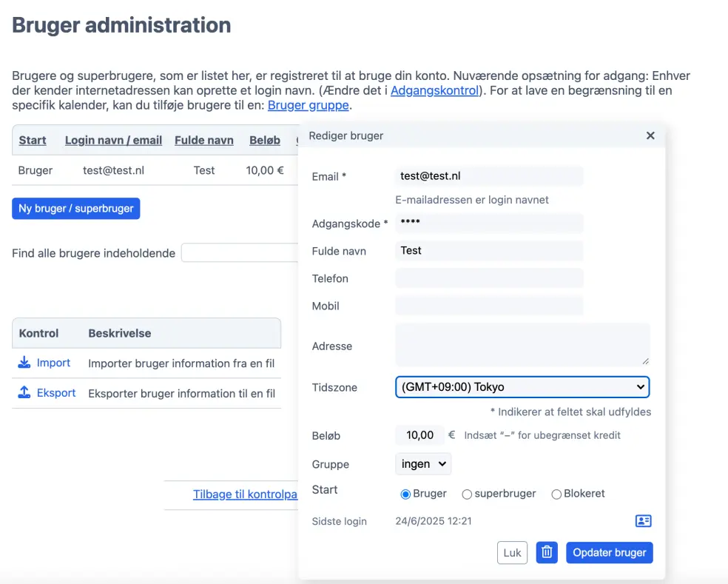This screenshot has width=728, height=584.
Task: Click the Beløb amount field
Action: 419,435
